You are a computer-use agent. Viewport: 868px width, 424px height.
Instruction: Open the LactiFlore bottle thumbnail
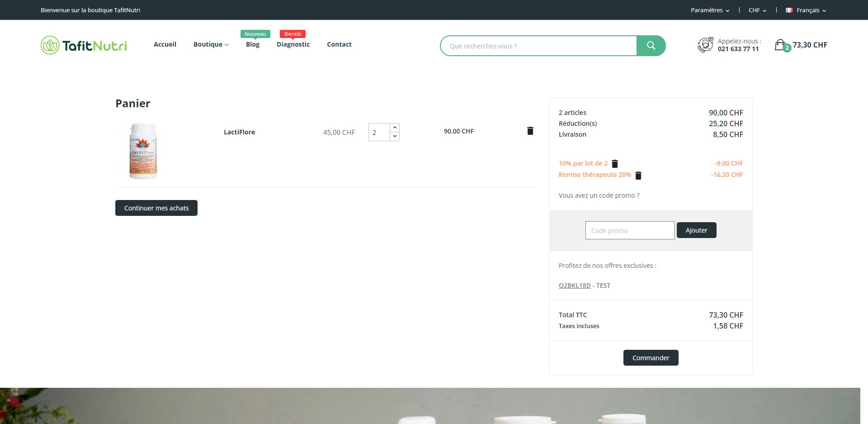(x=143, y=151)
